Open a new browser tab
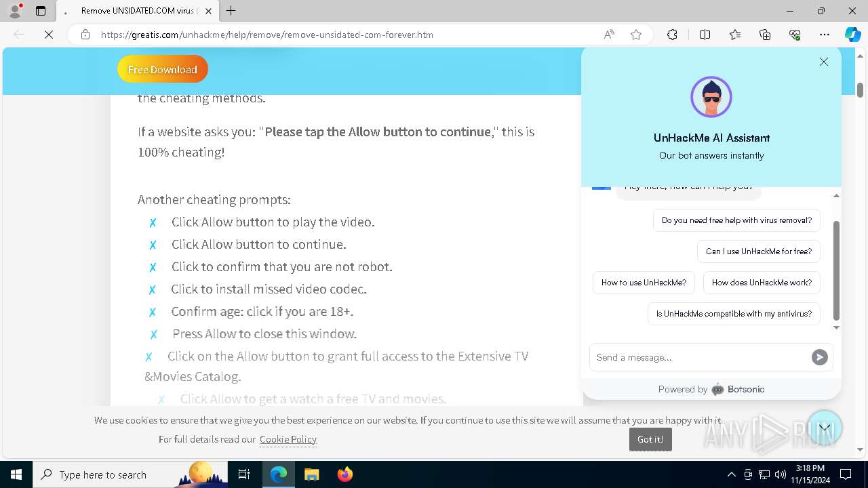 coord(231,11)
